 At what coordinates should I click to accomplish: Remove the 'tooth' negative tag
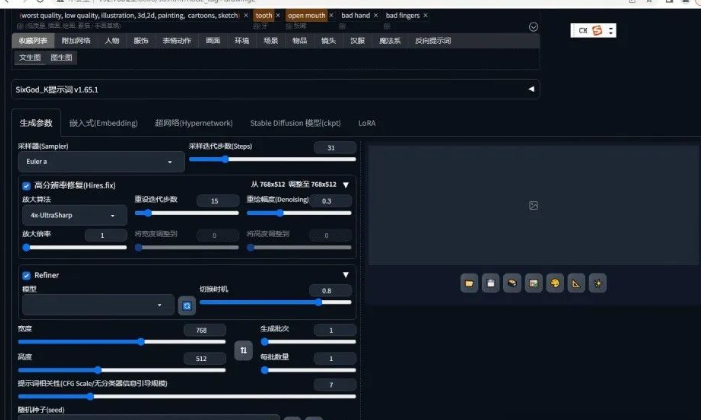[278, 15]
